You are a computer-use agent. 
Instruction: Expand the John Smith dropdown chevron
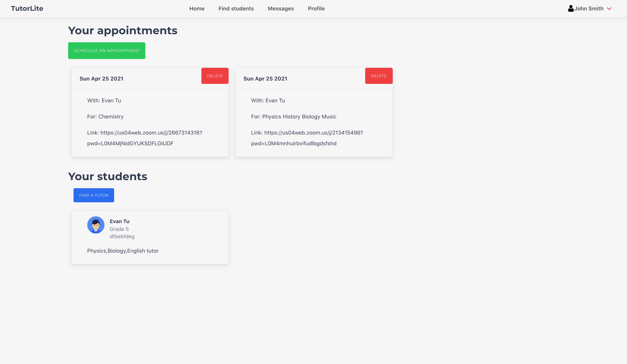click(x=609, y=9)
